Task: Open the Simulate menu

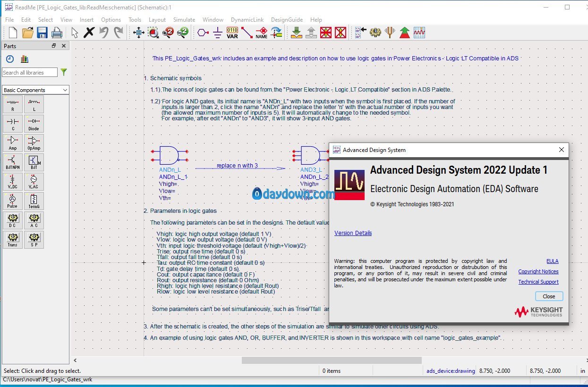Action: coord(184,20)
